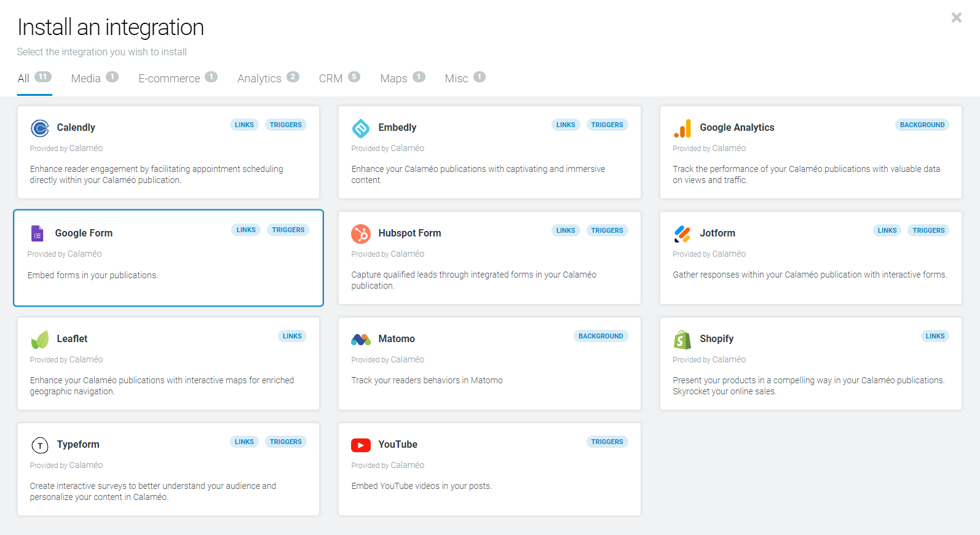The height and width of the screenshot is (535, 980).
Task: Click the Google Analytics 'Track the performance' description
Action: click(x=807, y=174)
